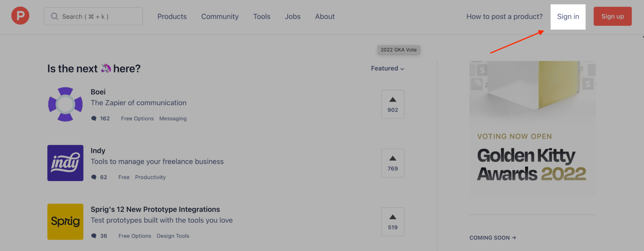
Task: Focus the Search input field
Action: tap(93, 16)
